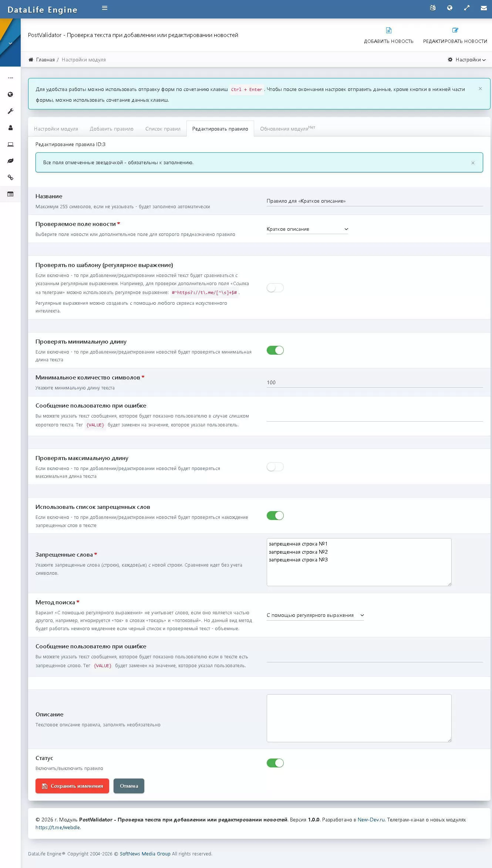Image resolution: width=492 pixels, height=868 pixels.
Task: Click the chain link icon in the sidebar
Action: click(x=10, y=178)
